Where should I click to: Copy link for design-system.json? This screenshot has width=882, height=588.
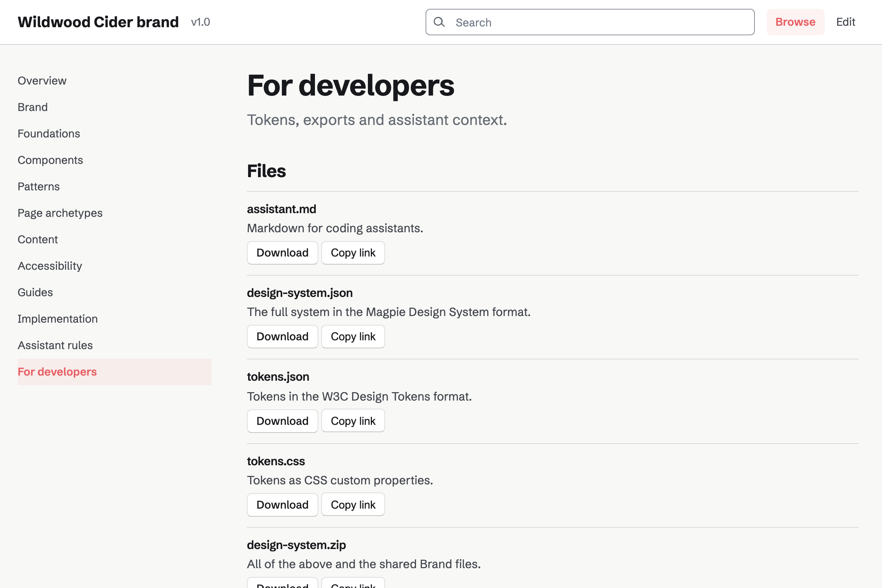point(353,337)
